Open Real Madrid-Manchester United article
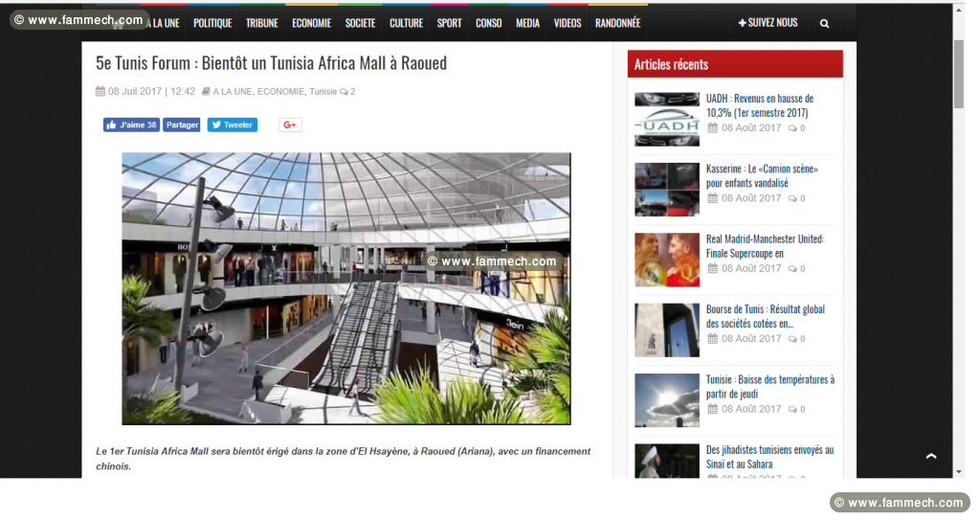 (x=765, y=246)
